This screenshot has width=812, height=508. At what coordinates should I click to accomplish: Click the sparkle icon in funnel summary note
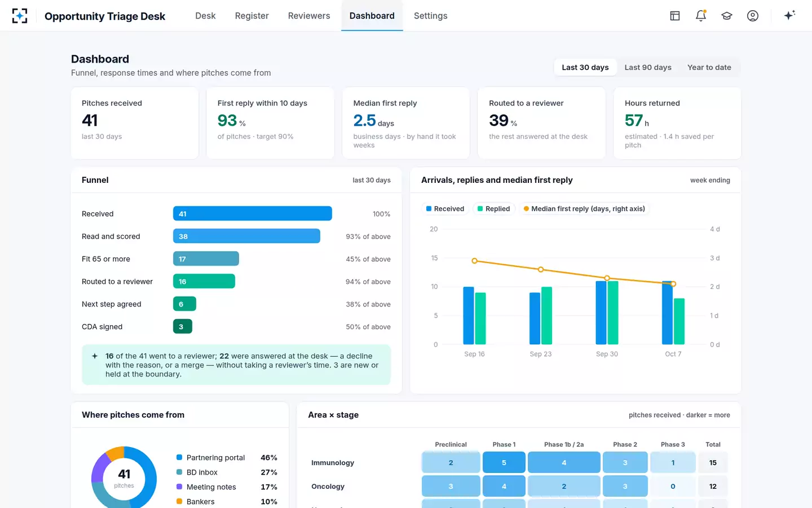tap(95, 356)
